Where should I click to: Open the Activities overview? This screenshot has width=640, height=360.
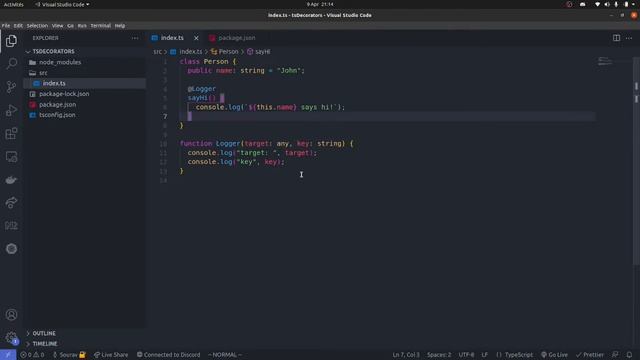click(x=13, y=4)
